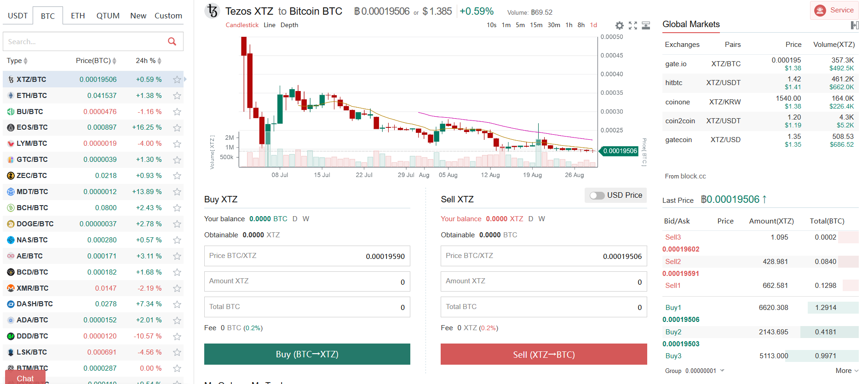Star the LSK/BTC pair
The height and width of the screenshot is (384, 868).
[177, 352]
